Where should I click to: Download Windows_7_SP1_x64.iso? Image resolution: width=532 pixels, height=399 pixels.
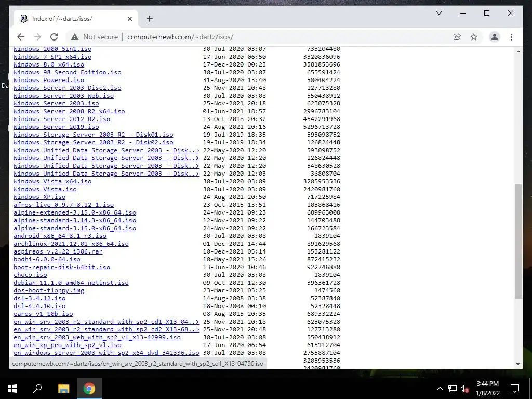point(52,57)
